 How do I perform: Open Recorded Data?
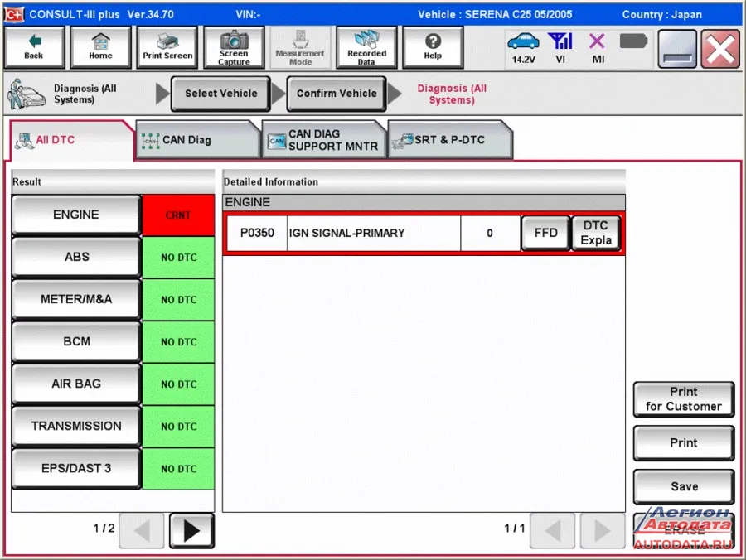[366, 47]
